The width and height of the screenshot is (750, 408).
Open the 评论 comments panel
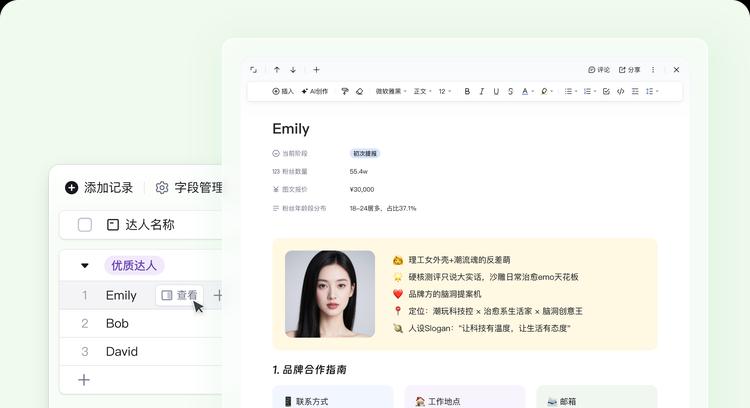coord(599,70)
